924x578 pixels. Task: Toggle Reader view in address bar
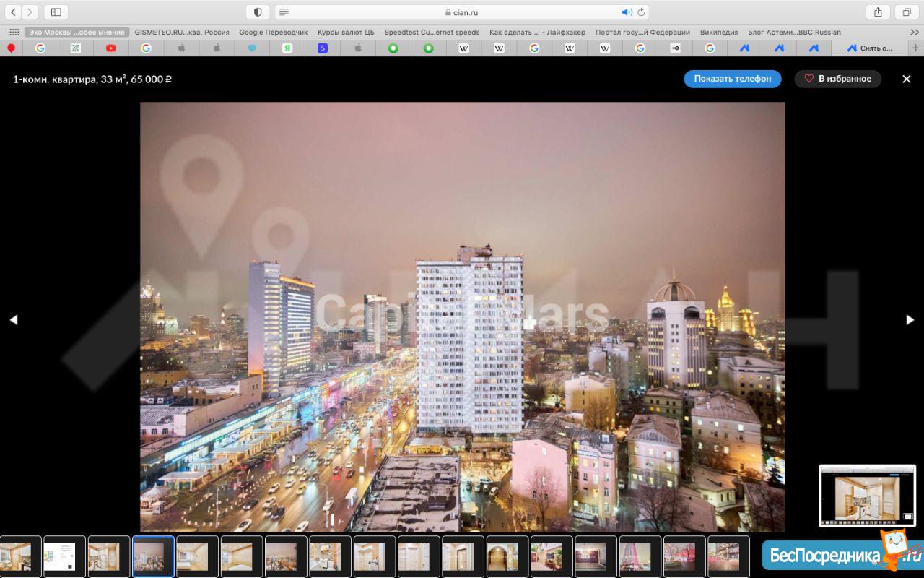284,12
